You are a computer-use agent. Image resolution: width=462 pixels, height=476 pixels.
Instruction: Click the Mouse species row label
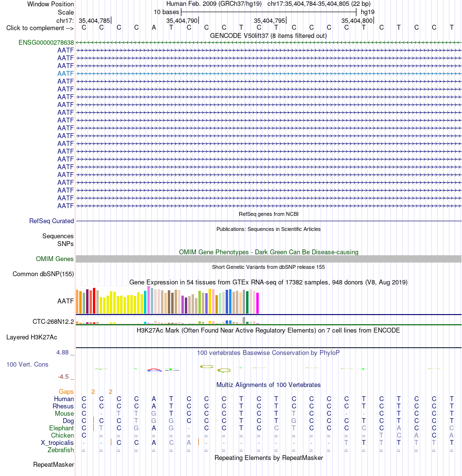[x=64, y=413]
